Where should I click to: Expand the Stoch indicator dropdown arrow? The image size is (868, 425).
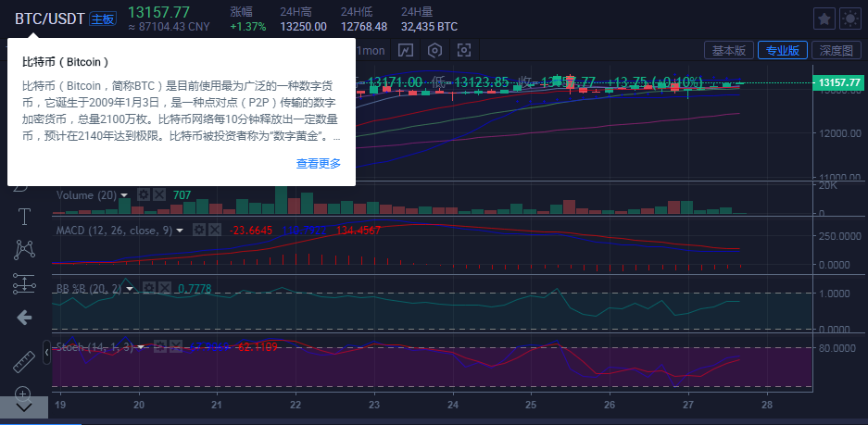click(141, 347)
